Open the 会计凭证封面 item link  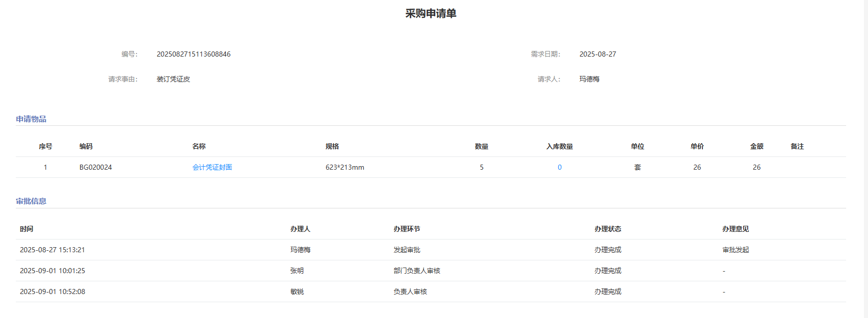(x=212, y=167)
